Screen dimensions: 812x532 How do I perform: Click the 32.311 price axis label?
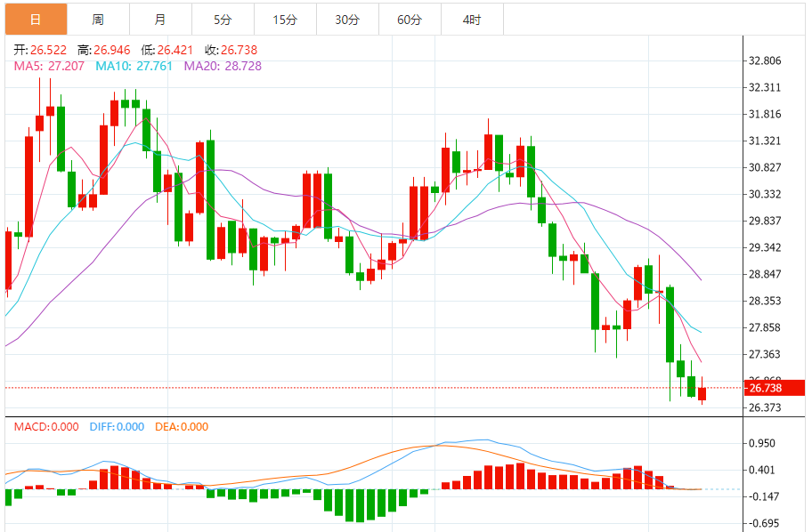(x=765, y=87)
